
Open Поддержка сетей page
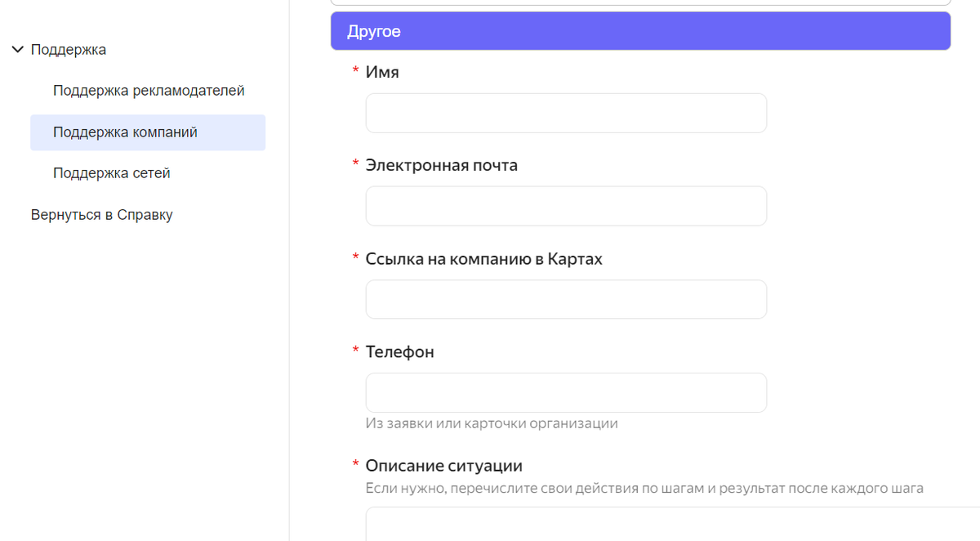click(111, 173)
